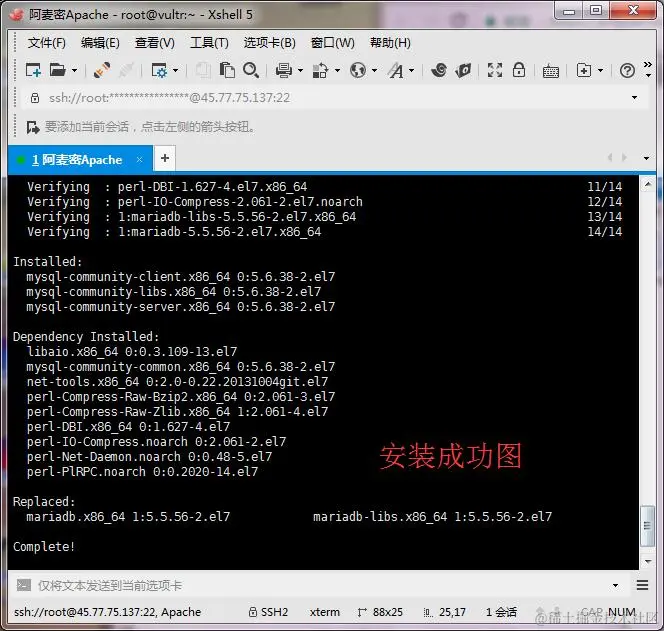Expand the address bar history dropdown
The width and height of the screenshot is (664, 631).
click(x=634, y=98)
